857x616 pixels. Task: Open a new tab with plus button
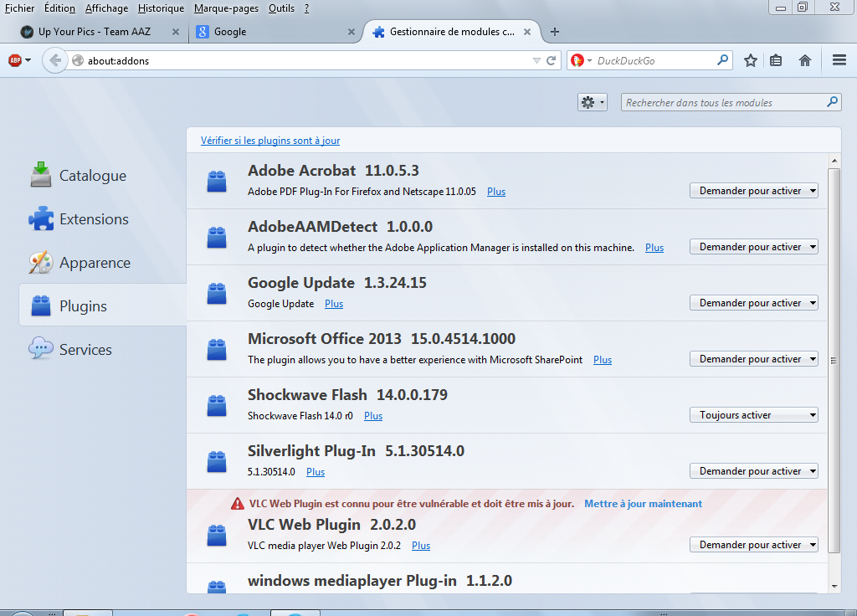click(x=554, y=32)
